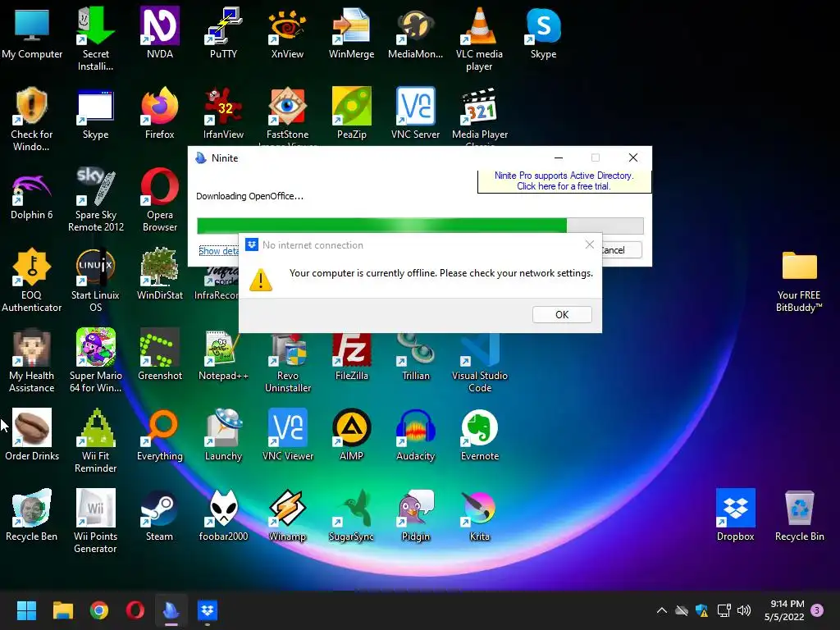This screenshot has width=840, height=630.
Task: Launch Steam from the desktop
Action: [160, 516]
